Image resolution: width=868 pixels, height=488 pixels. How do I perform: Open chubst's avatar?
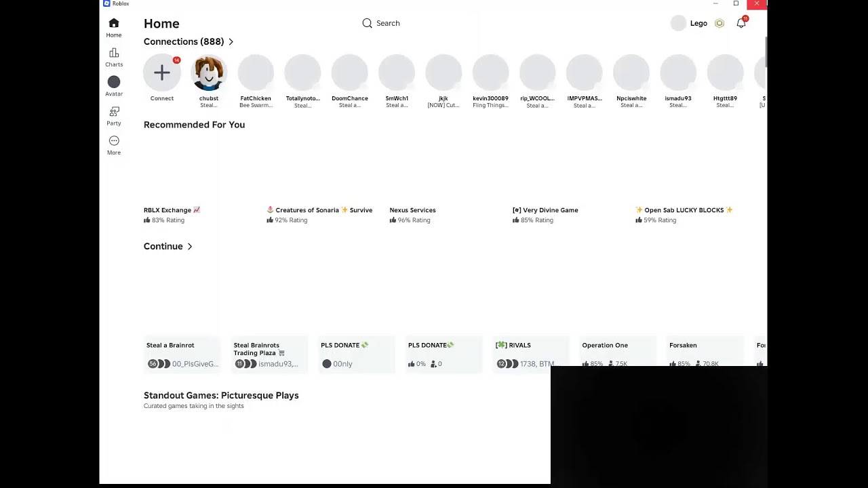pos(209,73)
